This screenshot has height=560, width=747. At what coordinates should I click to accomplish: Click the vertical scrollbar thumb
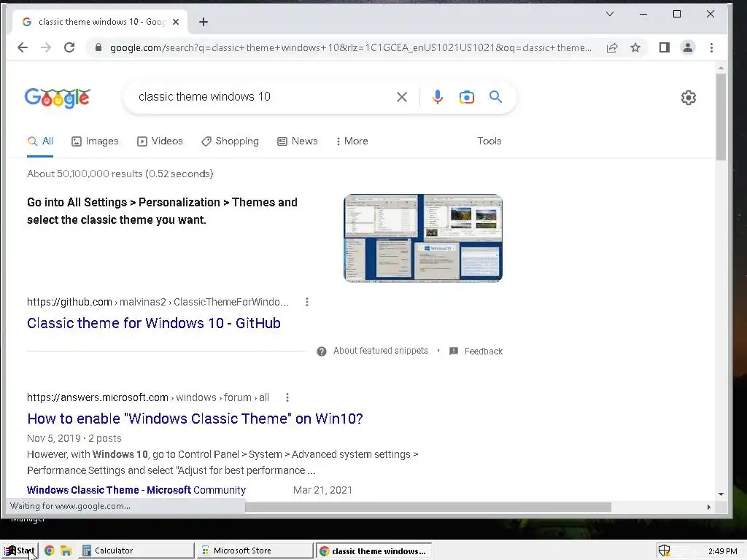pos(721,117)
